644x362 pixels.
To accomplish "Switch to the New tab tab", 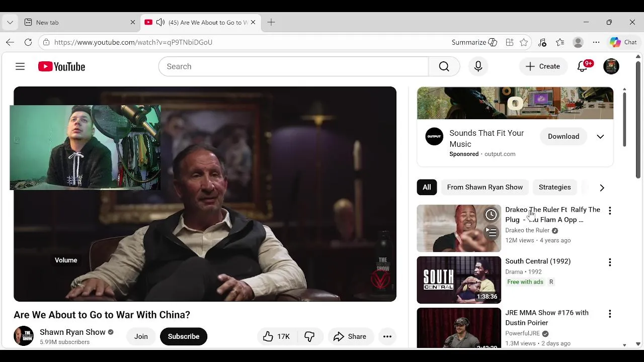I will (79, 22).
